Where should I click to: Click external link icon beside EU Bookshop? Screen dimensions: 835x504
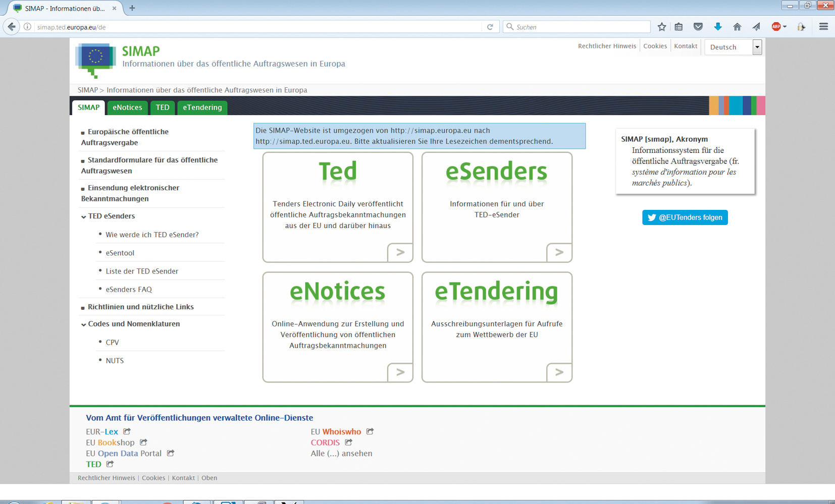click(144, 442)
